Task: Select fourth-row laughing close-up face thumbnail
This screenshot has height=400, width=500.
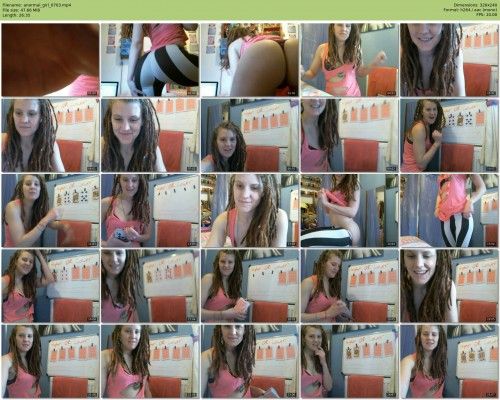Action: pyautogui.click(x=449, y=286)
